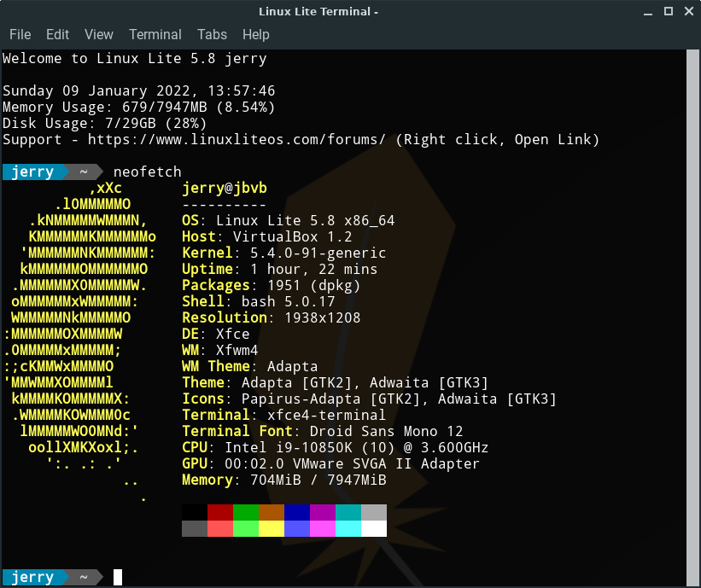Open the Tabs menu
This screenshot has height=588, width=701.
click(x=212, y=35)
